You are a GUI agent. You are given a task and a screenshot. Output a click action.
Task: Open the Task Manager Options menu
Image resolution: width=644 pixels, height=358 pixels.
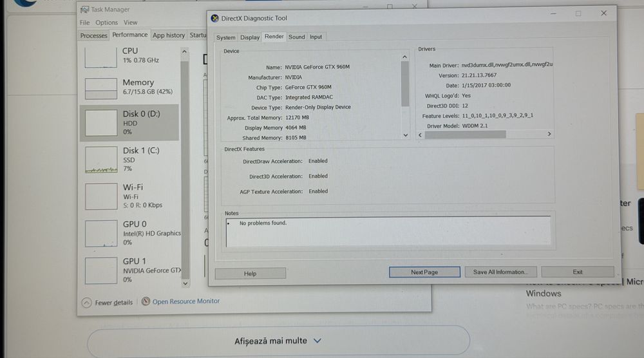pyautogui.click(x=106, y=23)
